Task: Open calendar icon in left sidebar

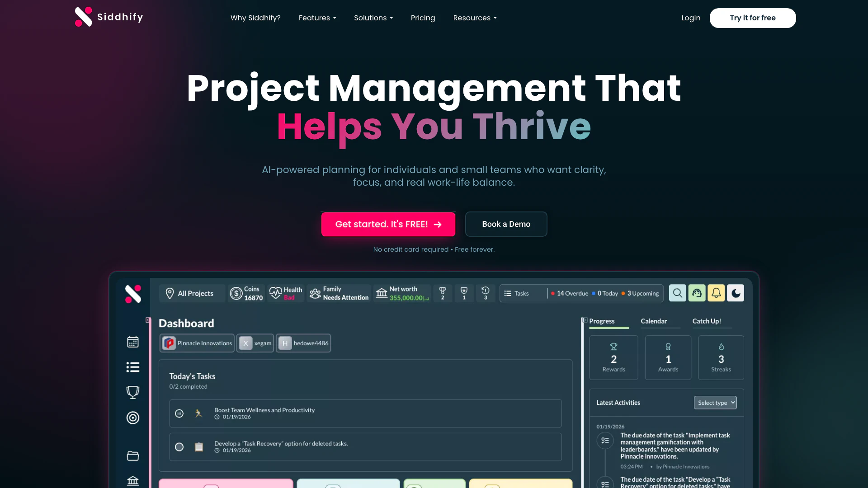Action: click(x=132, y=342)
